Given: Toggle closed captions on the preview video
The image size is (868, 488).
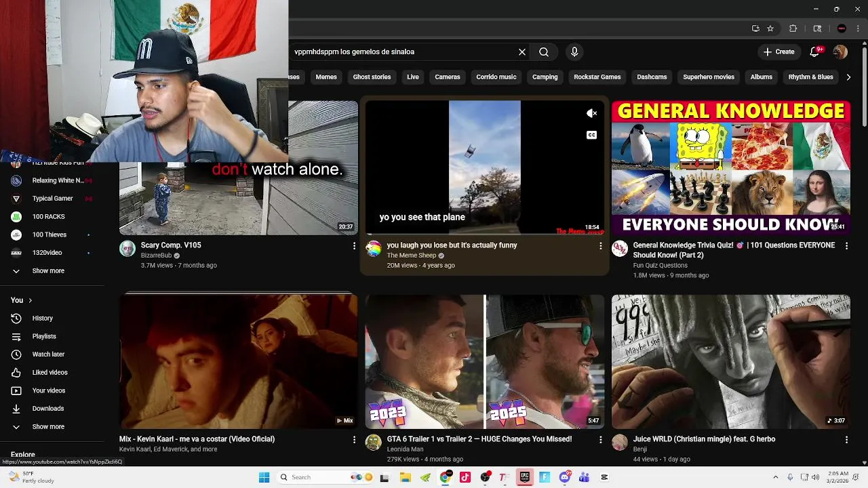Looking at the screenshot, I should tap(591, 136).
